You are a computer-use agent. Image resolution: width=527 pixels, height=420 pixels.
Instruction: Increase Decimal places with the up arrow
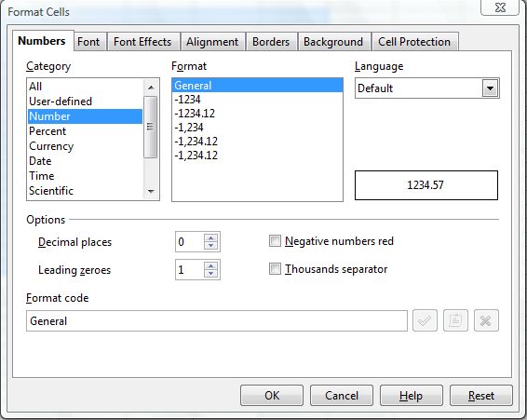point(210,238)
